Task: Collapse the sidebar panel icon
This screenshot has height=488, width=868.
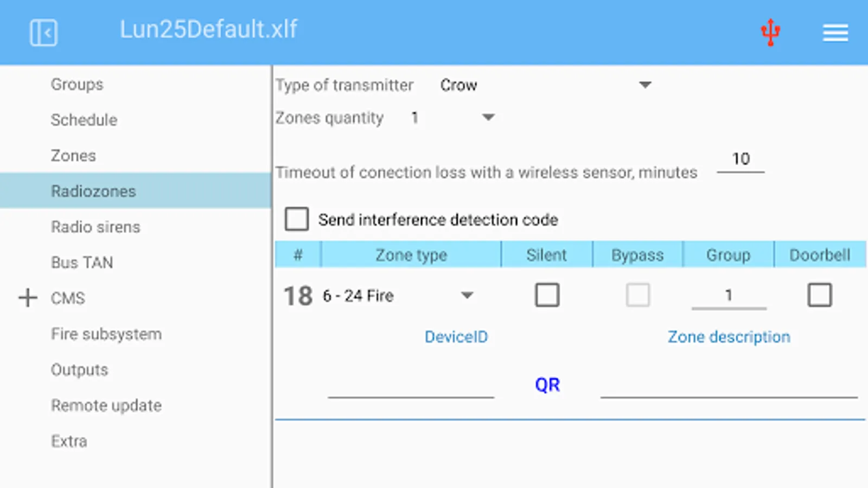Action: [43, 33]
